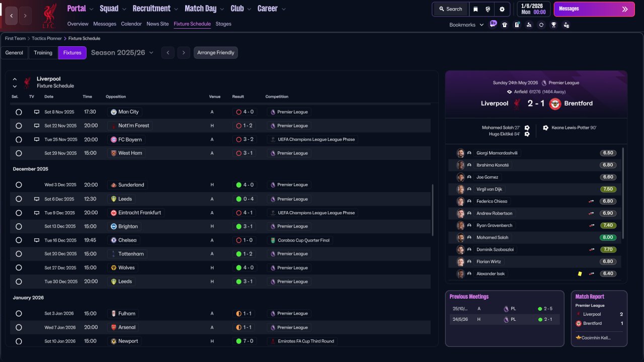644x362 pixels.
Task: Select the FC Bayern fixture radio button
Action: [19, 140]
